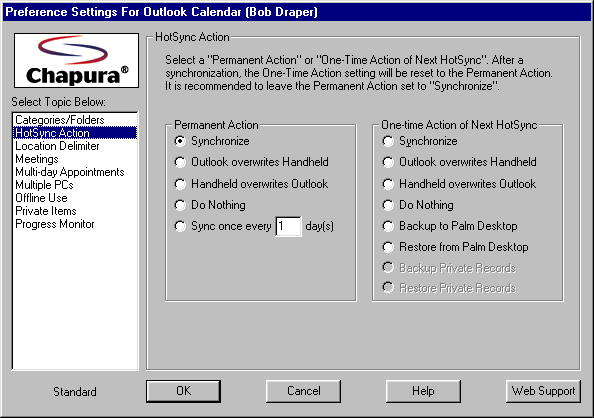Click the Cancel button
This screenshot has height=418, width=594.
(303, 391)
